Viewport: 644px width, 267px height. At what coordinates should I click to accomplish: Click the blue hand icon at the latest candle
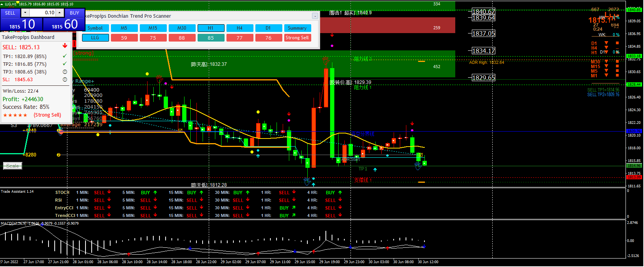[x=418, y=166]
